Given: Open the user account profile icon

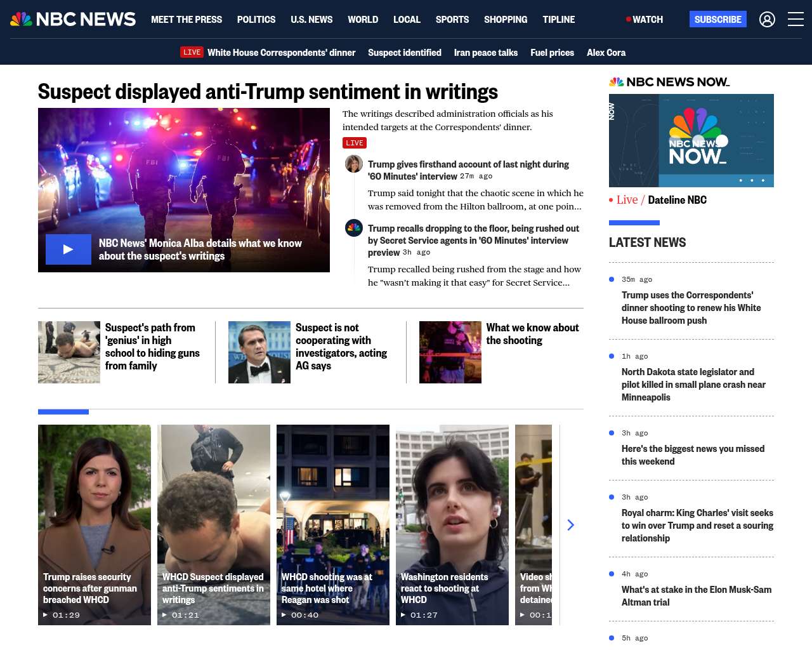Looking at the screenshot, I should 767,20.
